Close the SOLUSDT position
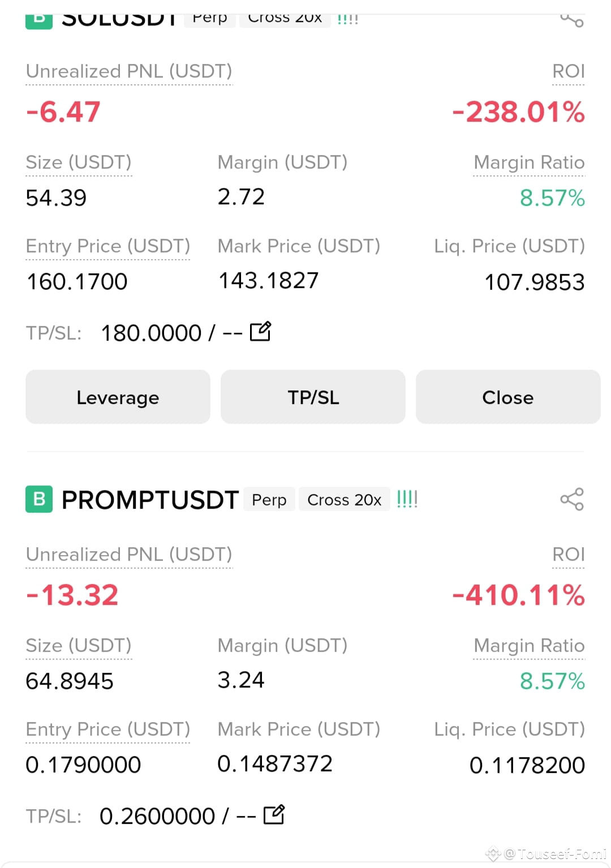 coord(508,397)
